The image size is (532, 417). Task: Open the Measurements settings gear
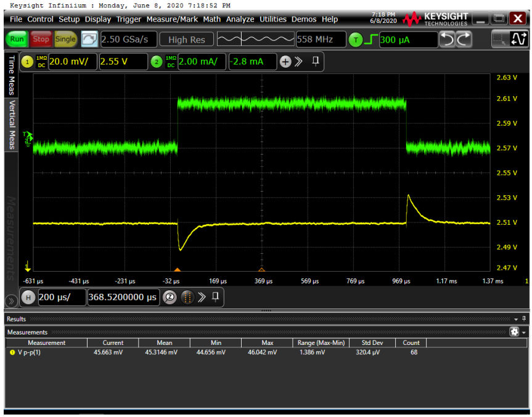coord(514,332)
